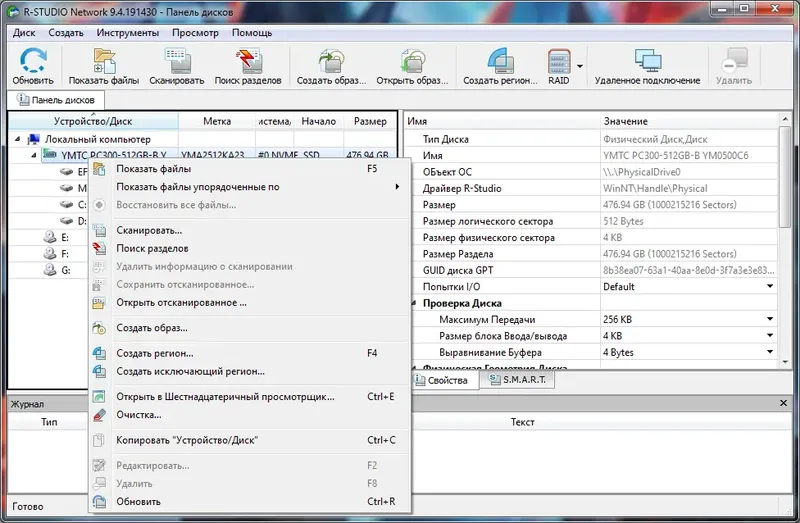Viewport: 800px width, 523px height.
Task: Close the Журнал panel
Action: 783,403
